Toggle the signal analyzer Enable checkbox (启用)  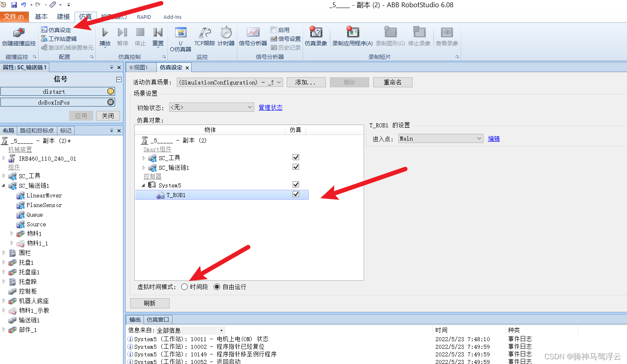(273, 30)
